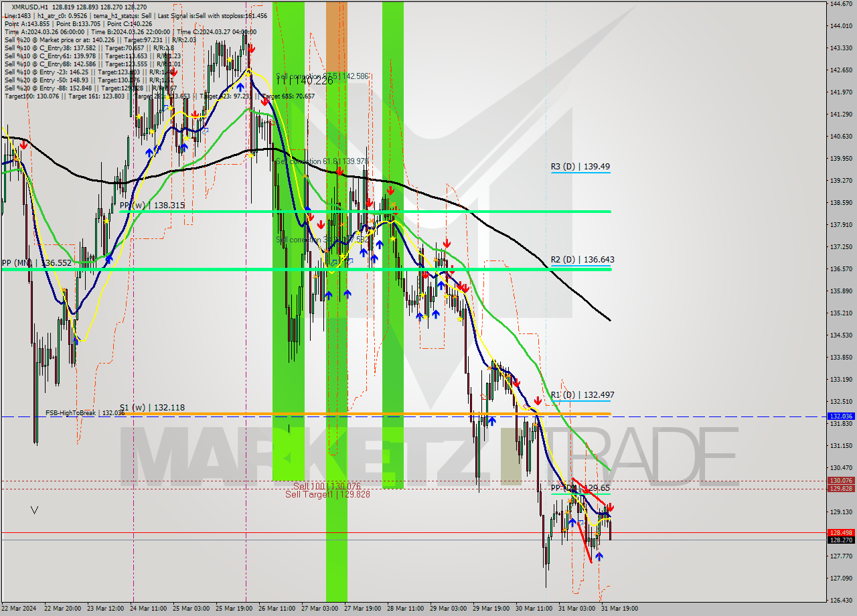The image size is (857, 616).
Task: Click the PP (D) | 129.65 label
Action: pos(580,488)
